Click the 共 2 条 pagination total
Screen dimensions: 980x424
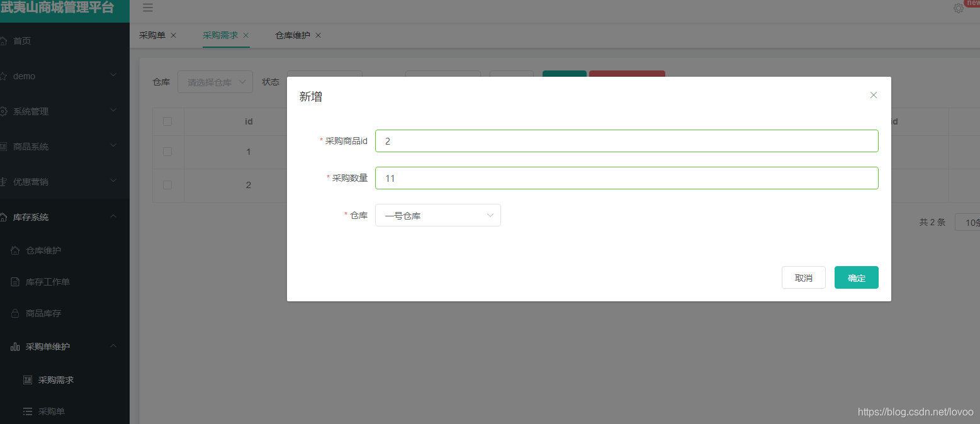click(x=932, y=222)
